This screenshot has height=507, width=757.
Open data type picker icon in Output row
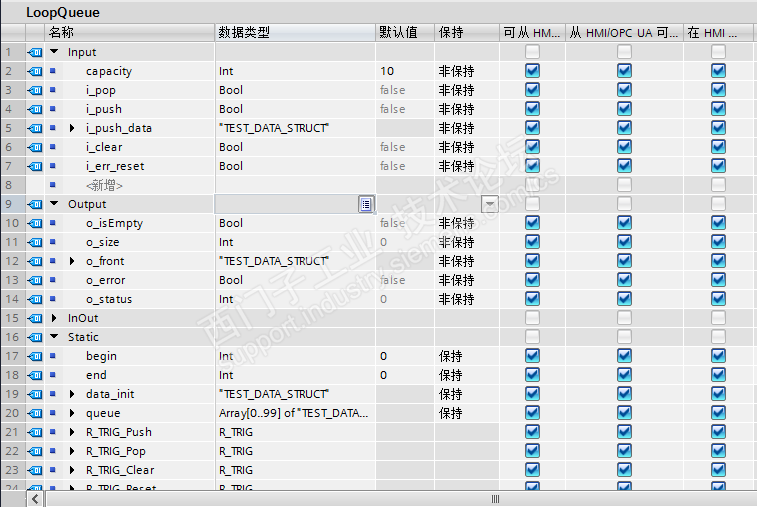pyautogui.click(x=365, y=204)
